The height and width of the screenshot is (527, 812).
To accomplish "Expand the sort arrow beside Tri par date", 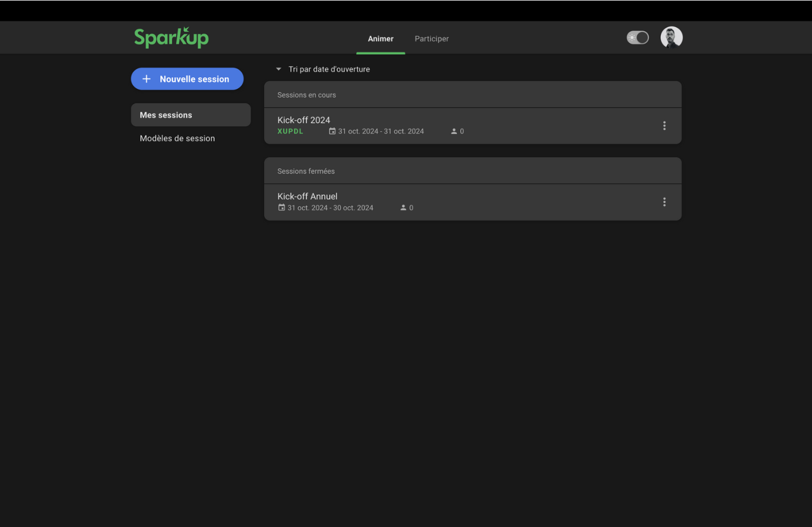I will [x=279, y=69].
